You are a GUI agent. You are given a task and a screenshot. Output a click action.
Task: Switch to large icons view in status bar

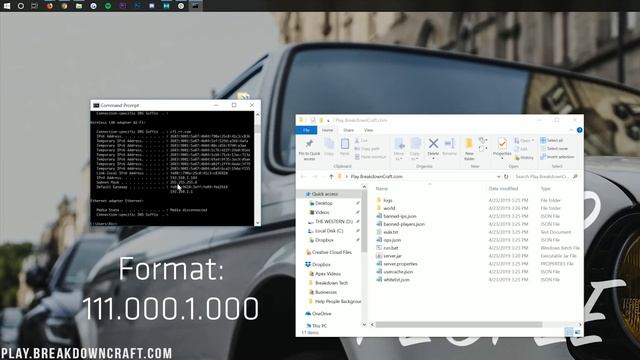[577, 332]
